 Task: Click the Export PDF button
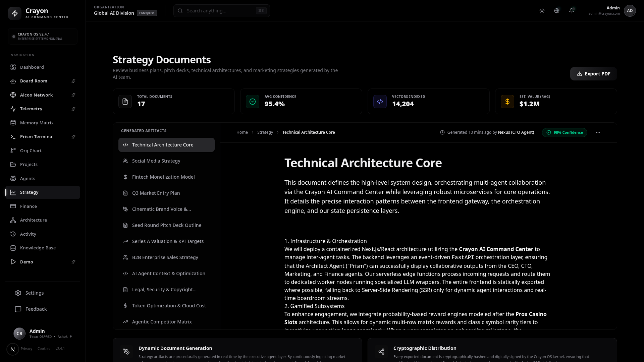[x=593, y=74]
